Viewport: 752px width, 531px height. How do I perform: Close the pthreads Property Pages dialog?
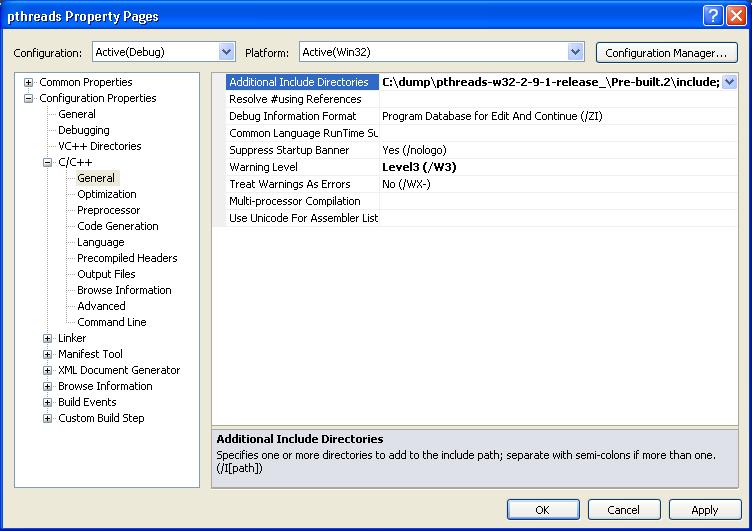736,16
